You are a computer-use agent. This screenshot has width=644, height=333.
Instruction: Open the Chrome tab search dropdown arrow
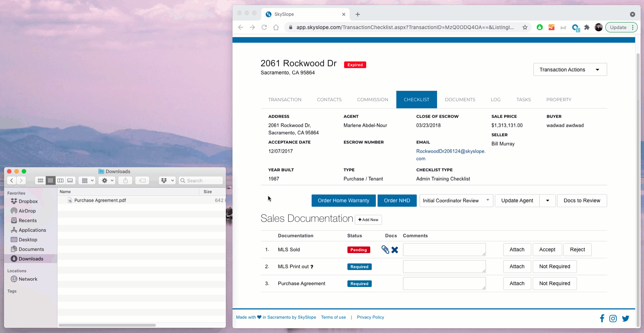coord(633,14)
